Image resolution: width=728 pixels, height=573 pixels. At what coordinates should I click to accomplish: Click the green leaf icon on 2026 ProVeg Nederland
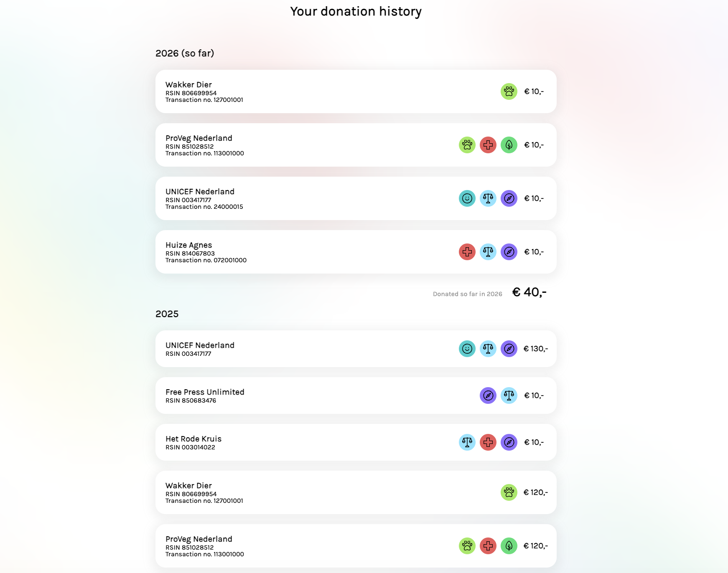(x=509, y=145)
